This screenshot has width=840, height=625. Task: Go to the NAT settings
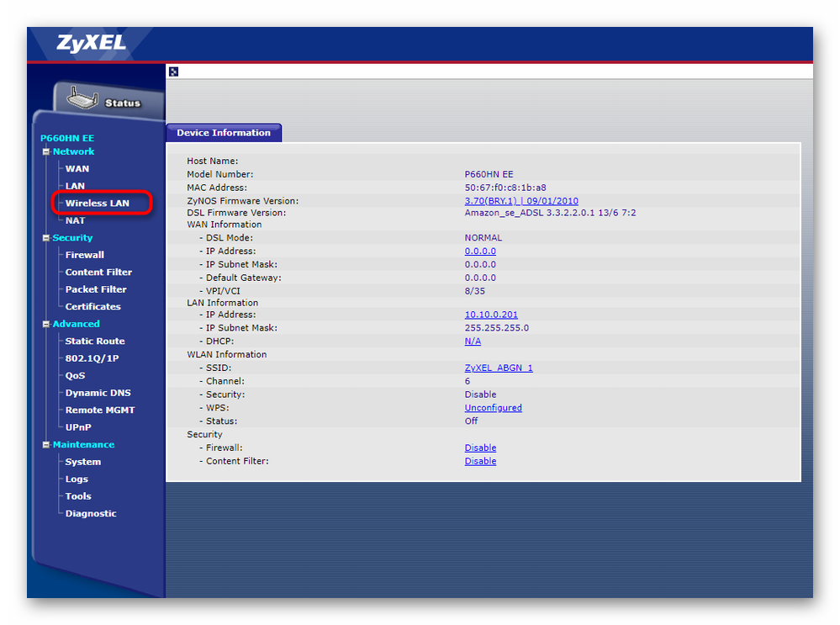(x=76, y=220)
